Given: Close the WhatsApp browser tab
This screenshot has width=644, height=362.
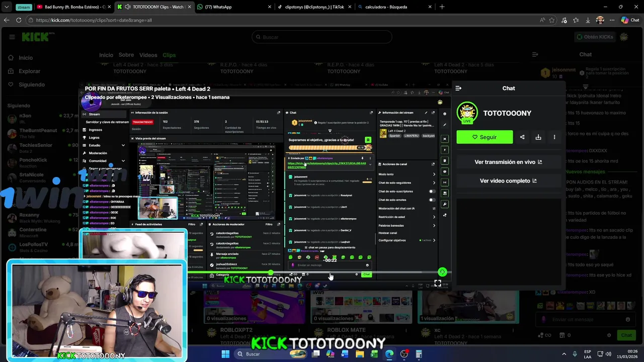Looking at the screenshot, I should pos(270,7).
